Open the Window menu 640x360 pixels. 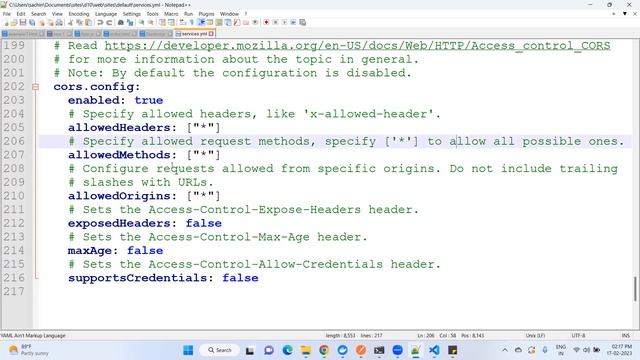[229, 14]
